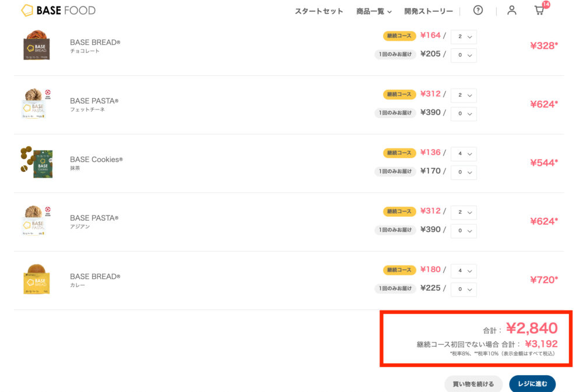The height and width of the screenshot is (392, 583).
Task: Click the ¥164 継続コース unit price
Action: click(x=430, y=36)
